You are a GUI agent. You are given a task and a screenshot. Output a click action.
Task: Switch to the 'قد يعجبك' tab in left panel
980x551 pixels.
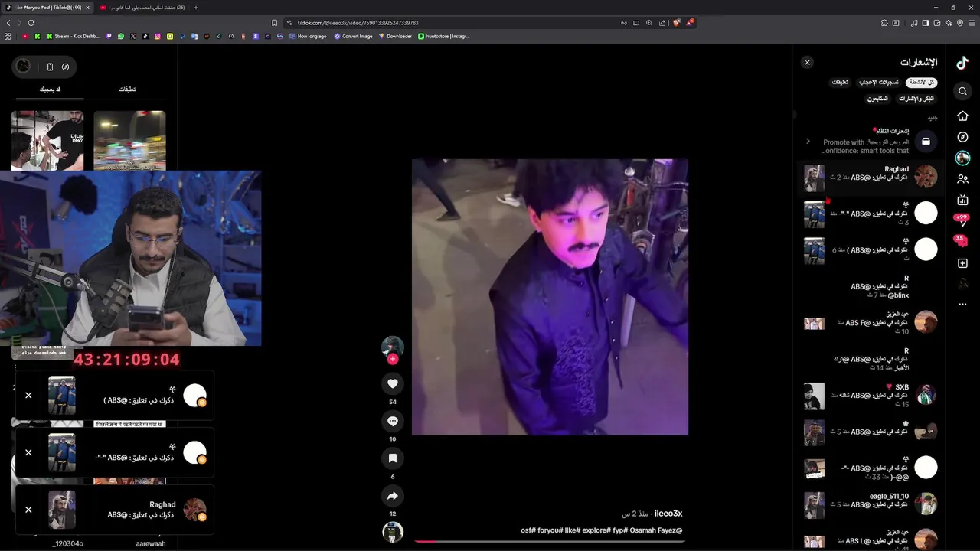pyautogui.click(x=50, y=90)
